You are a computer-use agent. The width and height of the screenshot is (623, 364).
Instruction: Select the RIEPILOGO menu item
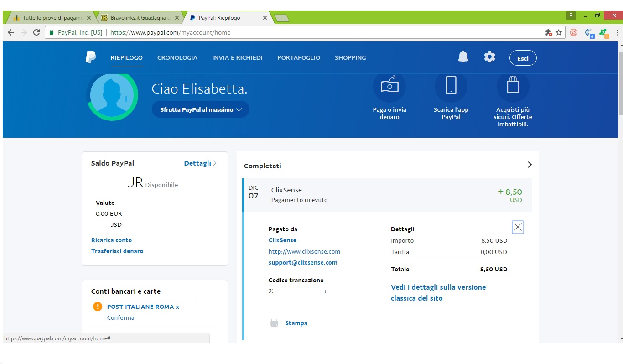click(126, 57)
